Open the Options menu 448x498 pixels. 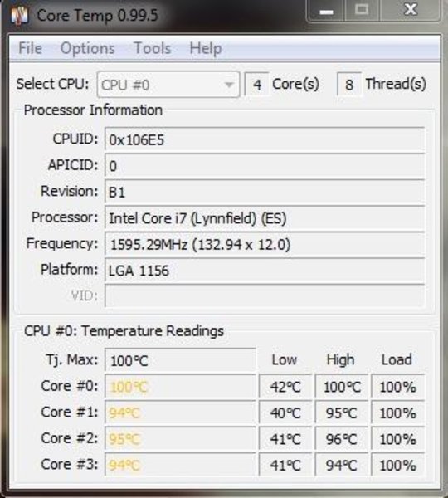pyautogui.click(x=88, y=49)
